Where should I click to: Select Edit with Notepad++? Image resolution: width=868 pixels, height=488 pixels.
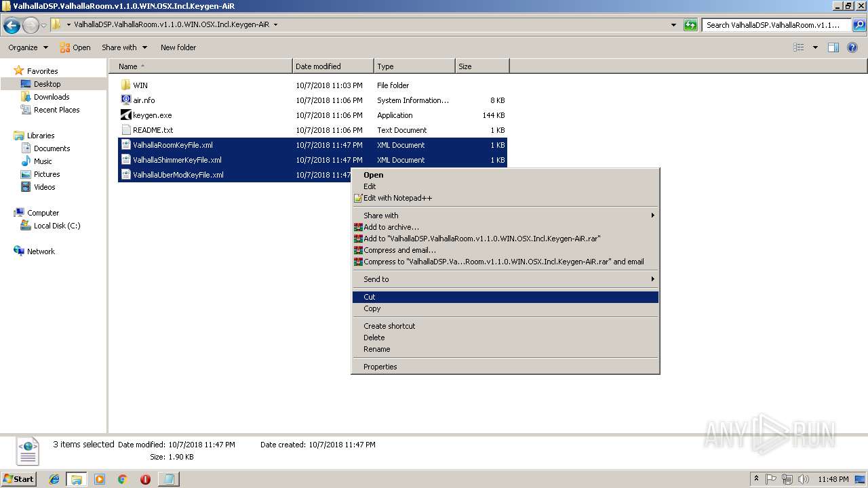click(505, 198)
